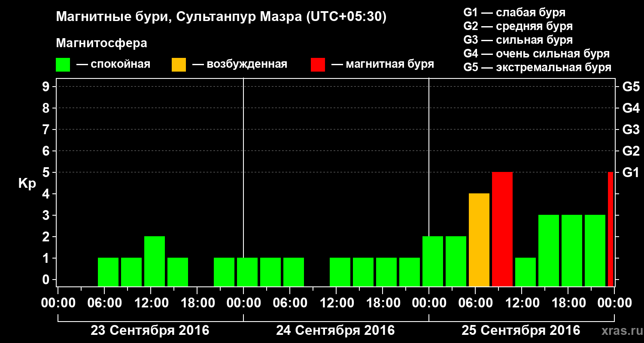The height and width of the screenshot is (343, 644).
Task: Click the '23 Сентября 2016' date label
Action: 150,331
